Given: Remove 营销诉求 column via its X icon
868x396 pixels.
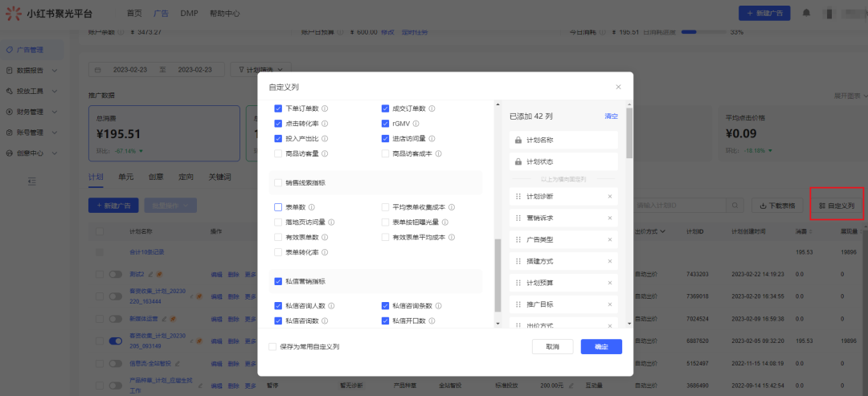Looking at the screenshot, I should tap(610, 218).
